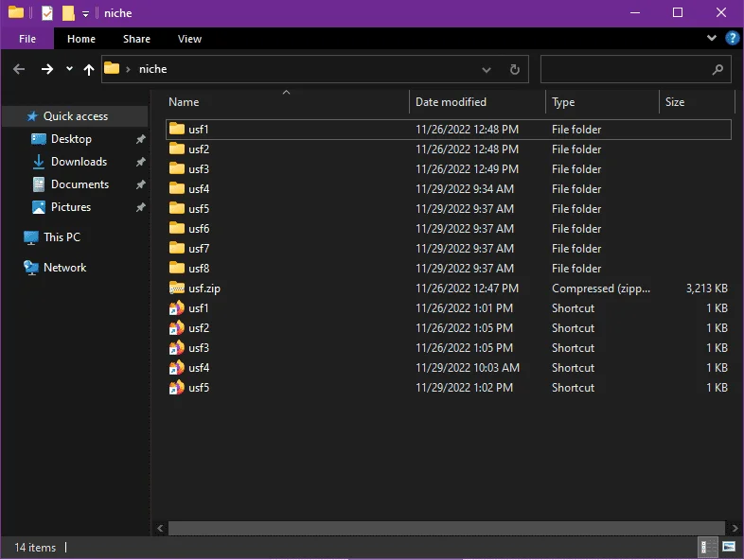Click the folder icon in the address bar

(112, 68)
